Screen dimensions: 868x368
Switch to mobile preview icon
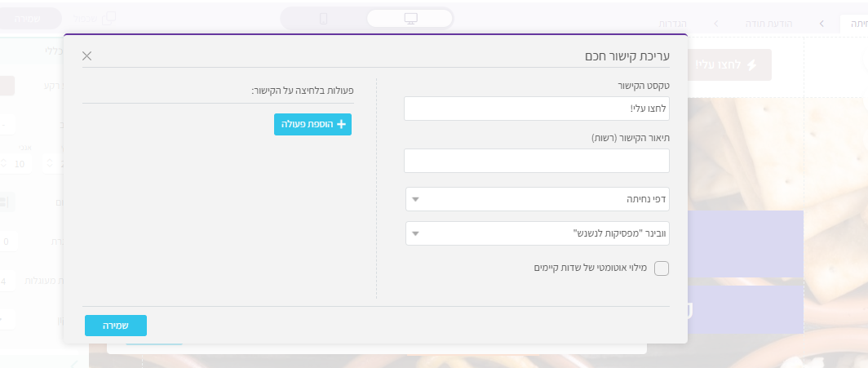(x=323, y=19)
